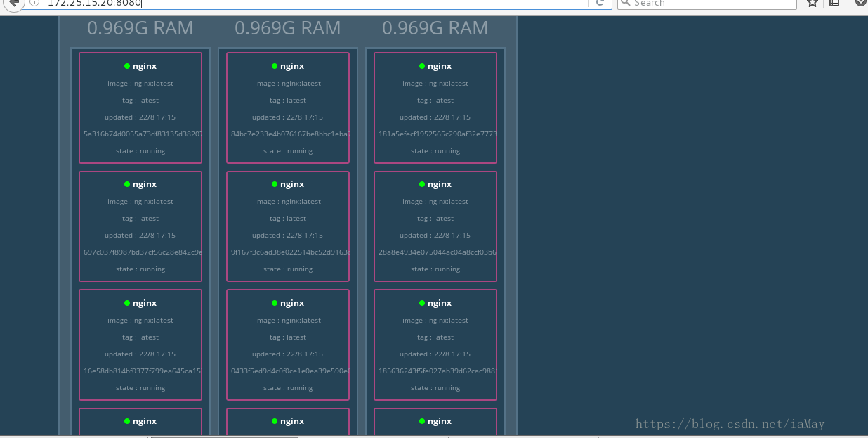Click 'state : running' in the 697c037f card
The width and height of the screenshot is (868, 438).
(x=140, y=269)
